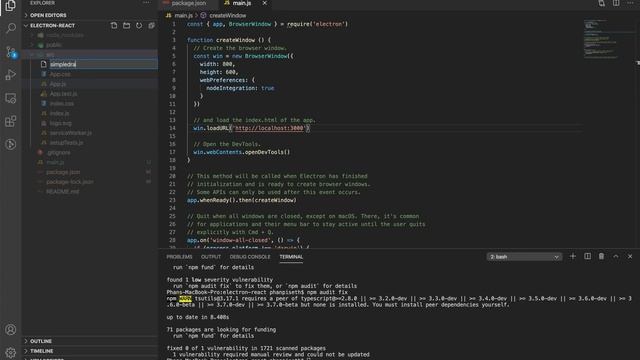Create a new terminal with plus icon
This screenshot has height=360, width=640.
pyautogui.click(x=573, y=256)
